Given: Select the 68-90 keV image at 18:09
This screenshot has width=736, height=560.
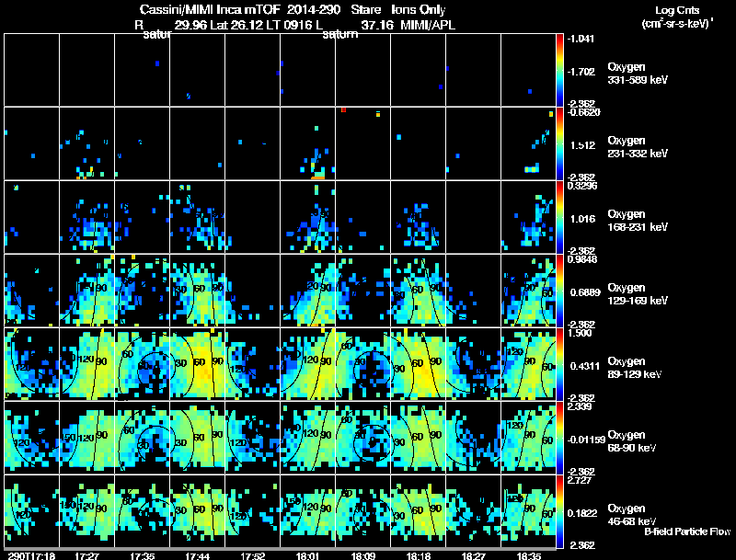Looking at the screenshot, I should [x=362, y=438].
